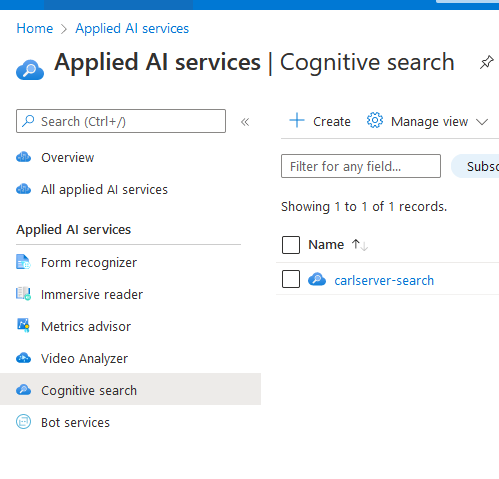Click the magnifier icon in sidebar search box

coord(28,121)
